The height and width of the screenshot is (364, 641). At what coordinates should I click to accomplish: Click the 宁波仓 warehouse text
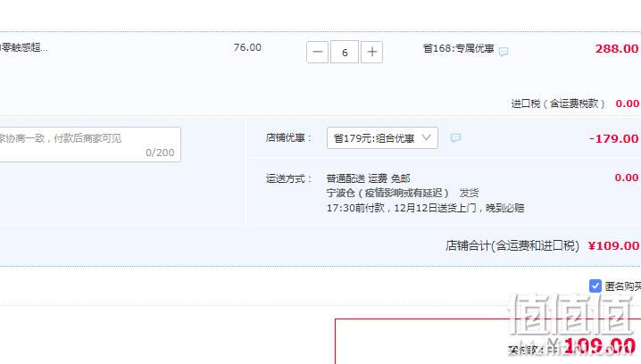click(x=387, y=193)
